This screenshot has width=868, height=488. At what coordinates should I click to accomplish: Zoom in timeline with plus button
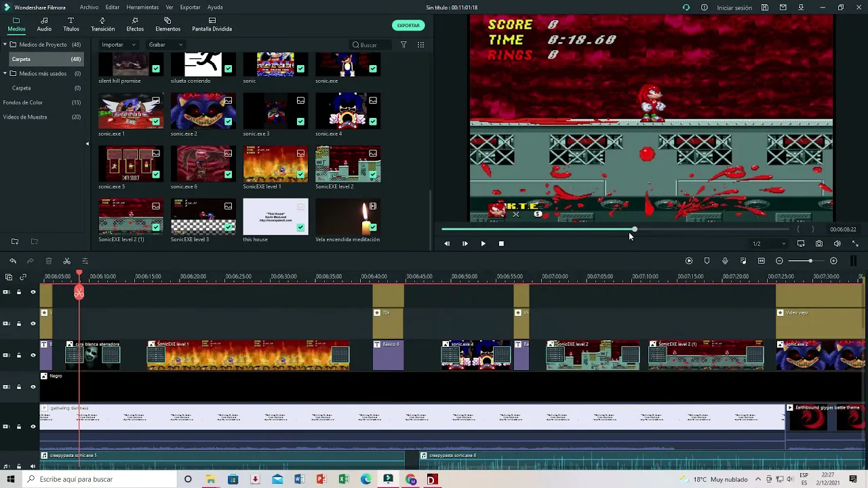point(833,261)
